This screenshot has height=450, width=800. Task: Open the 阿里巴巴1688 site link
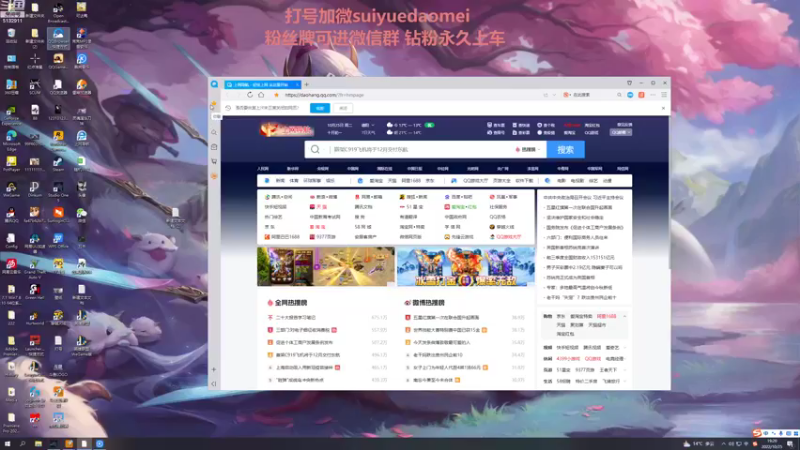[x=282, y=237]
